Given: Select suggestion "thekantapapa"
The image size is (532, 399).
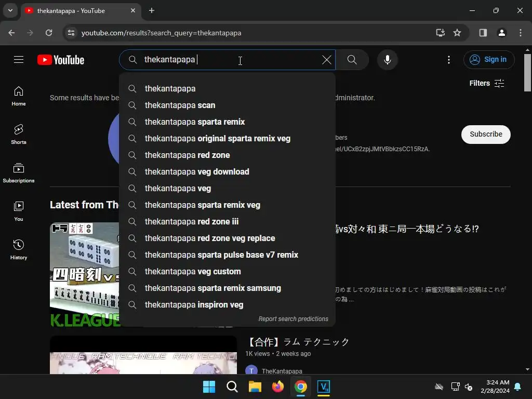Looking at the screenshot, I should (227, 88).
